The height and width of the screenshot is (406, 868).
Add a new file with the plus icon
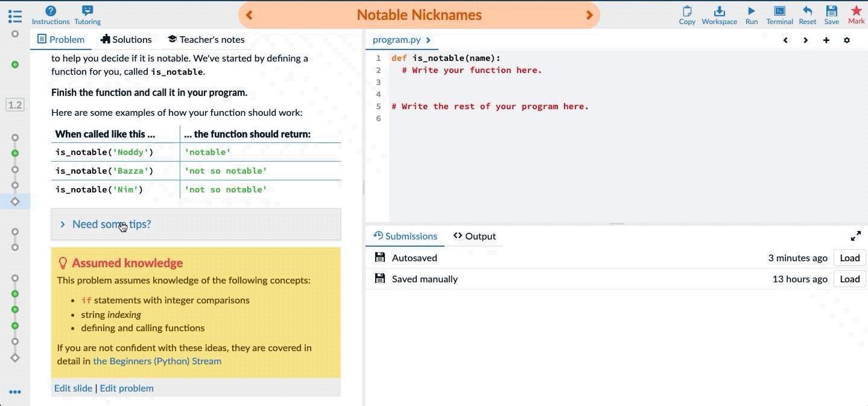[x=826, y=40]
